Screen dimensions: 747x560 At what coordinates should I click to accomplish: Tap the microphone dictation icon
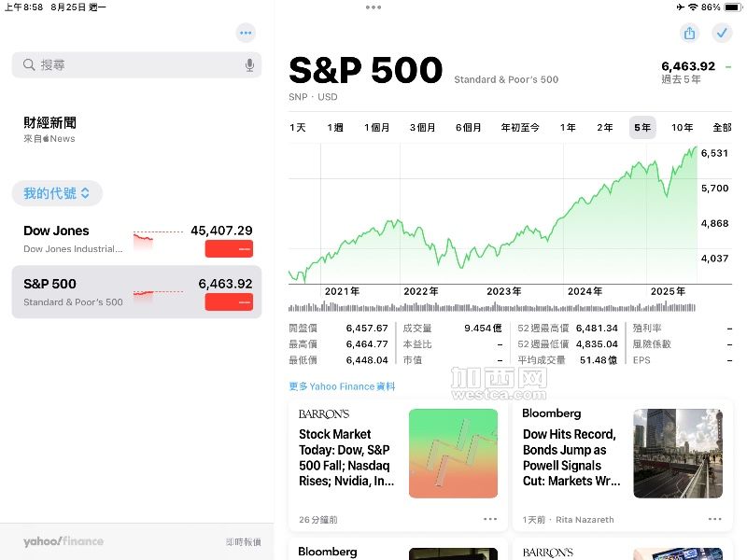249,65
